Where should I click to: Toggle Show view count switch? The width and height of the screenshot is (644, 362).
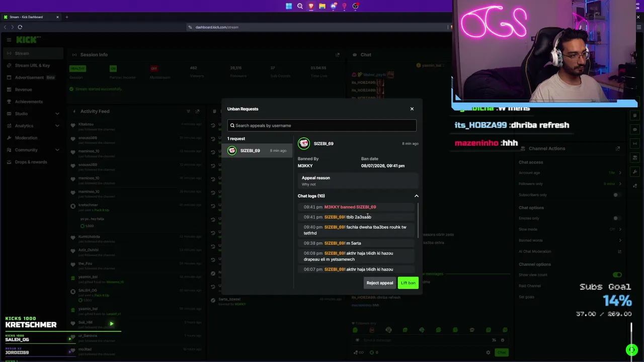click(x=617, y=275)
